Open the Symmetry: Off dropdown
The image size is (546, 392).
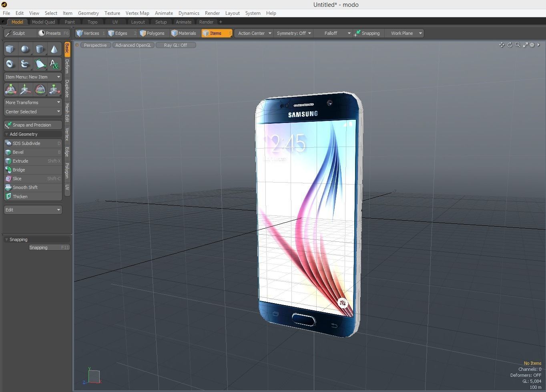pyautogui.click(x=293, y=33)
